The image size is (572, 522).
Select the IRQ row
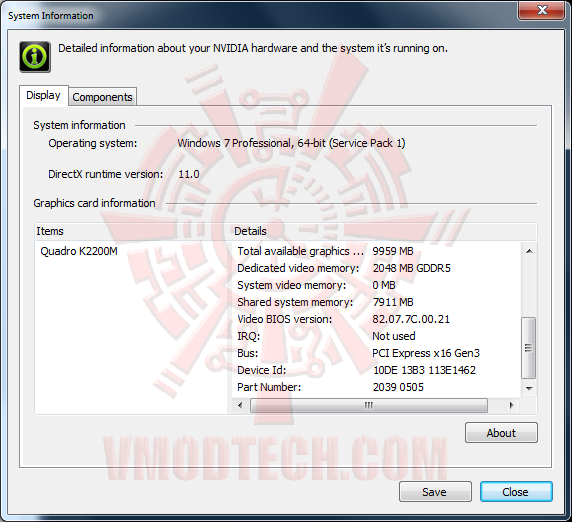pyautogui.click(x=376, y=336)
